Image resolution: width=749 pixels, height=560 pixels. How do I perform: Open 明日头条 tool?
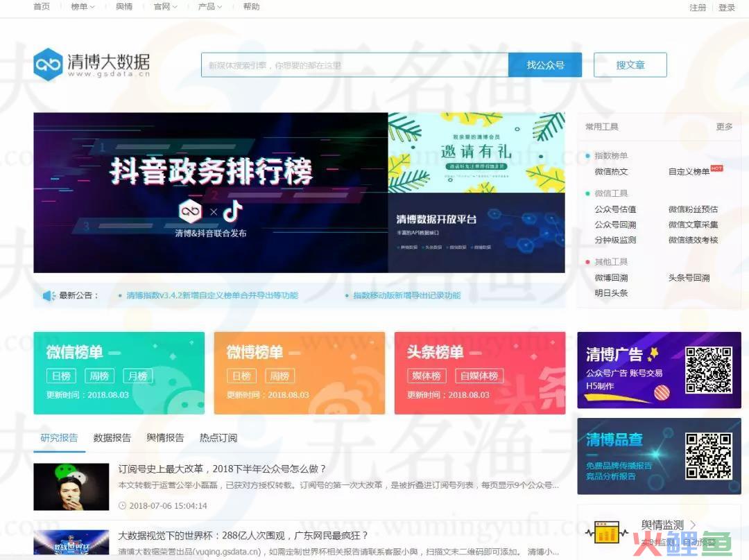611,292
